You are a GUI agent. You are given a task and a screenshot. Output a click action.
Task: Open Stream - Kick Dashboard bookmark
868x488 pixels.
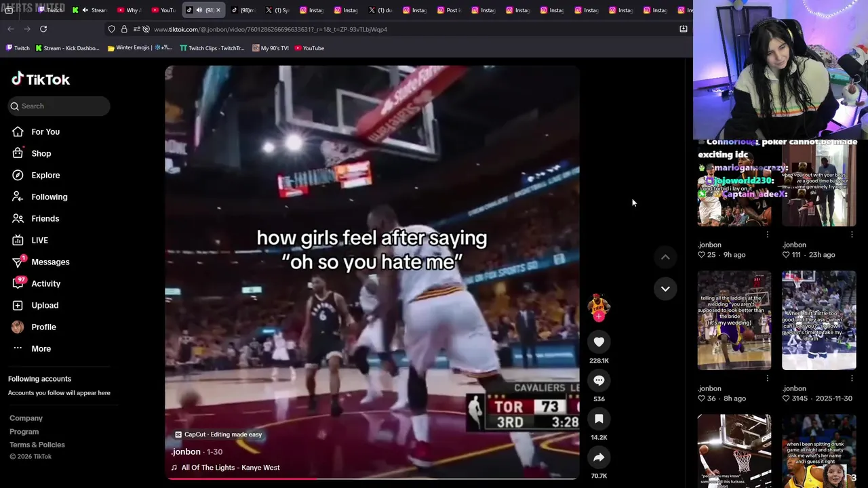tap(67, 48)
